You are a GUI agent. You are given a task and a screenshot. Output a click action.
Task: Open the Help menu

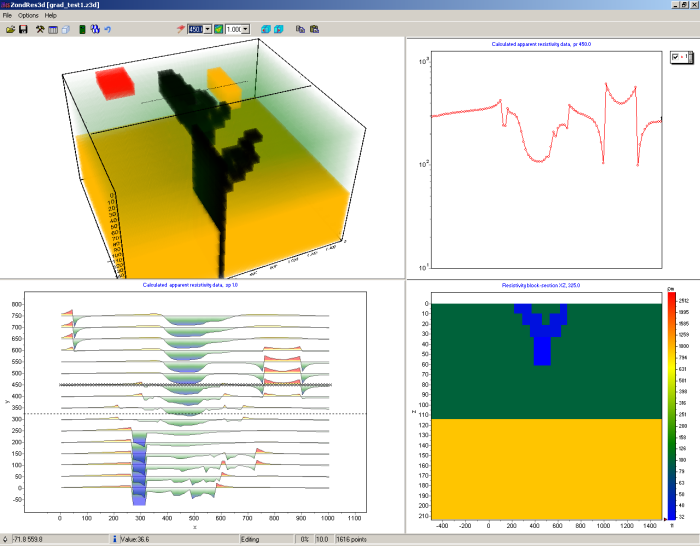pos(51,16)
